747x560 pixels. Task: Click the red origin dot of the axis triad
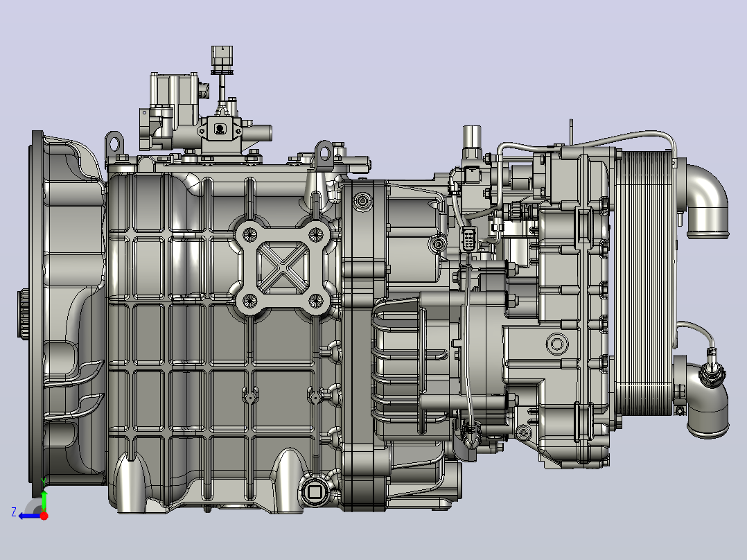click(44, 516)
